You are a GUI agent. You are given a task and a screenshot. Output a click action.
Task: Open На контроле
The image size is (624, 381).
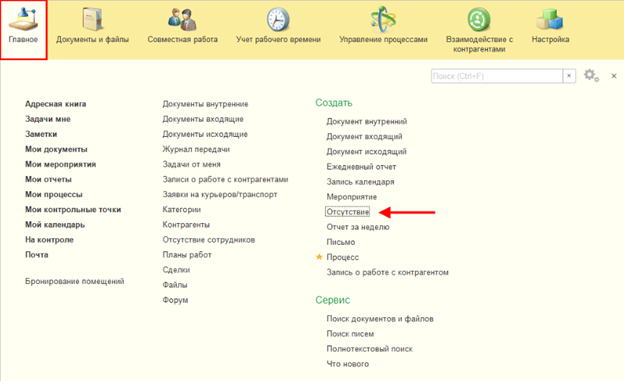[x=49, y=240]
